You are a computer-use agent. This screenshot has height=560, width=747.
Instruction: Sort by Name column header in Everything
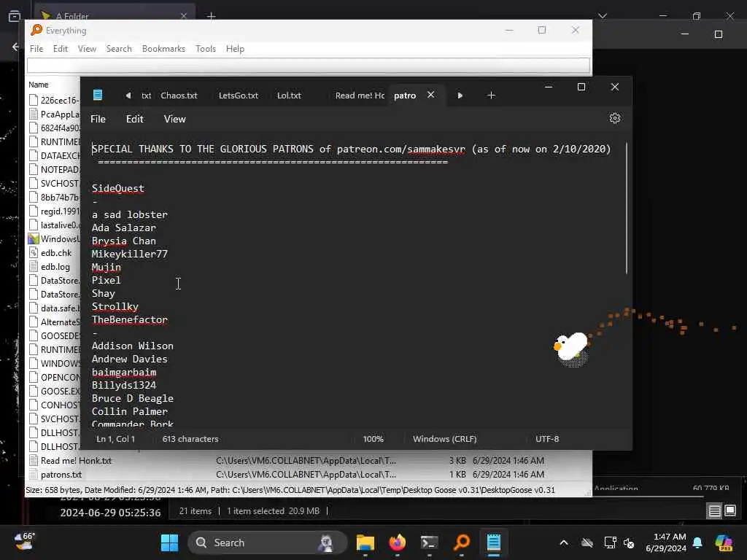tap(39, 85)
